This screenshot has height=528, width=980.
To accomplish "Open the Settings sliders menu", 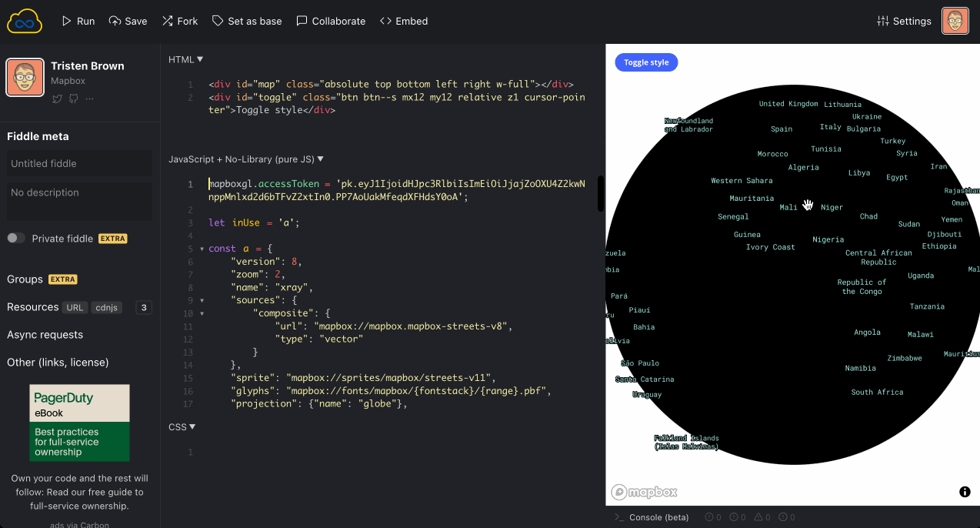I will pos(904,21).
